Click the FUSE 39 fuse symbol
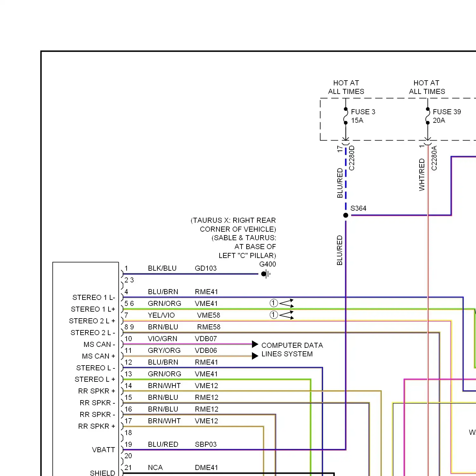476x476 pixels. 427,116
